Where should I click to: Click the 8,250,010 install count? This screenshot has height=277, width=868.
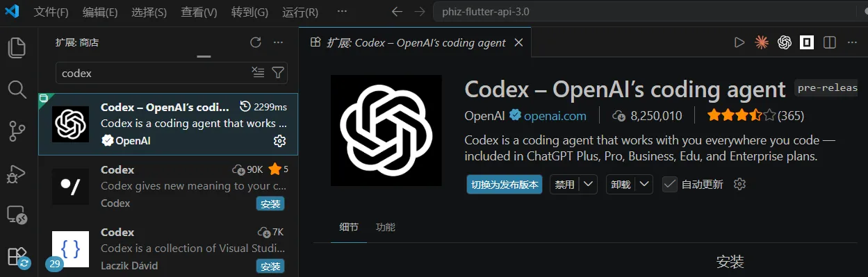[x=647, y=115]
